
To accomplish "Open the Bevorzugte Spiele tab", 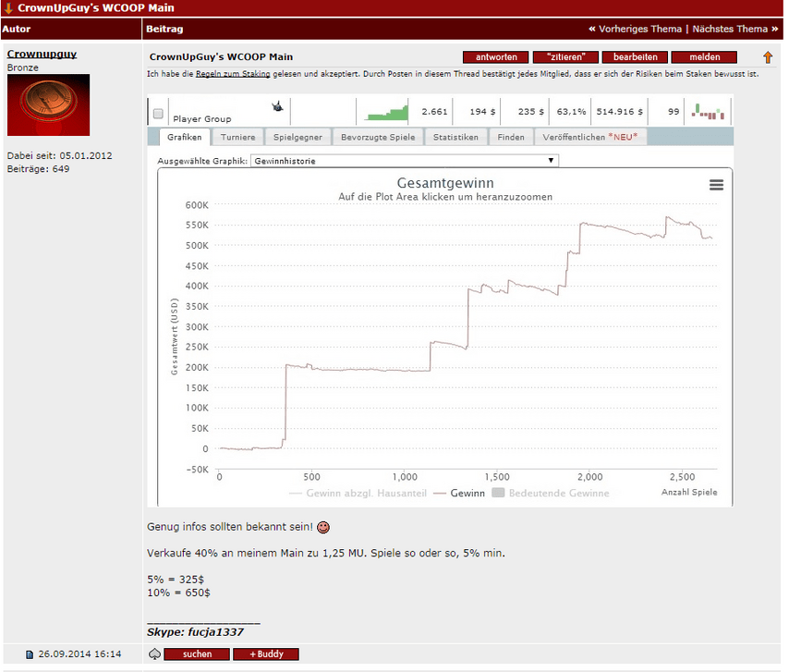I will click(378, 137).
